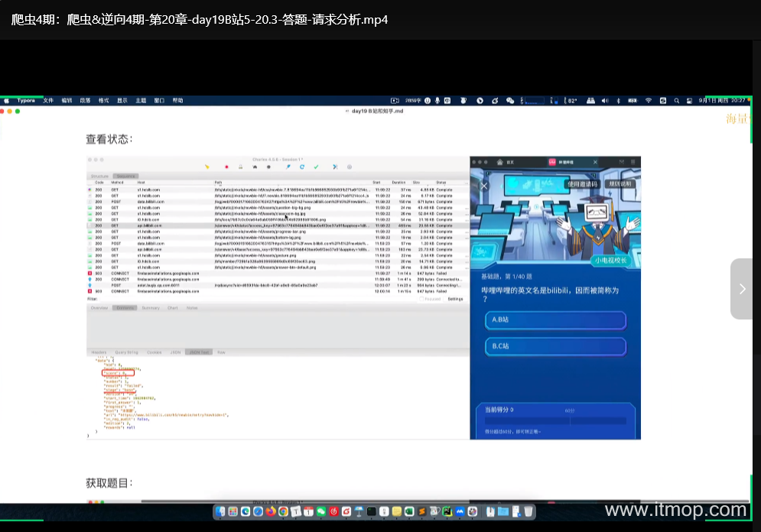The image size is (761, 532).
Task: Sort by the Method column header
Action: point(118,183)
